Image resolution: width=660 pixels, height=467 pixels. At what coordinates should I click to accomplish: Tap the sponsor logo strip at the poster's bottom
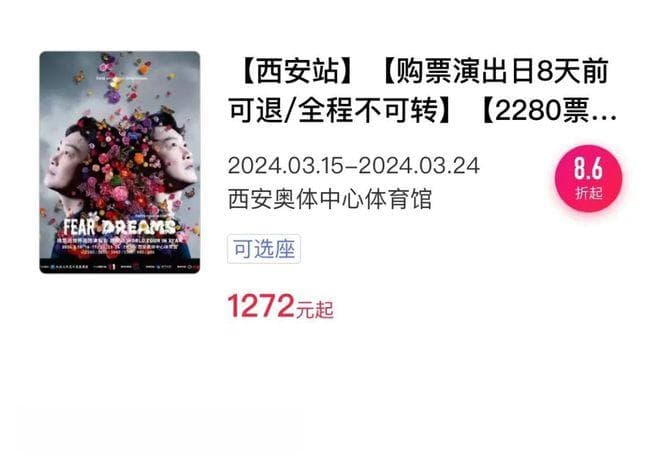120,267
